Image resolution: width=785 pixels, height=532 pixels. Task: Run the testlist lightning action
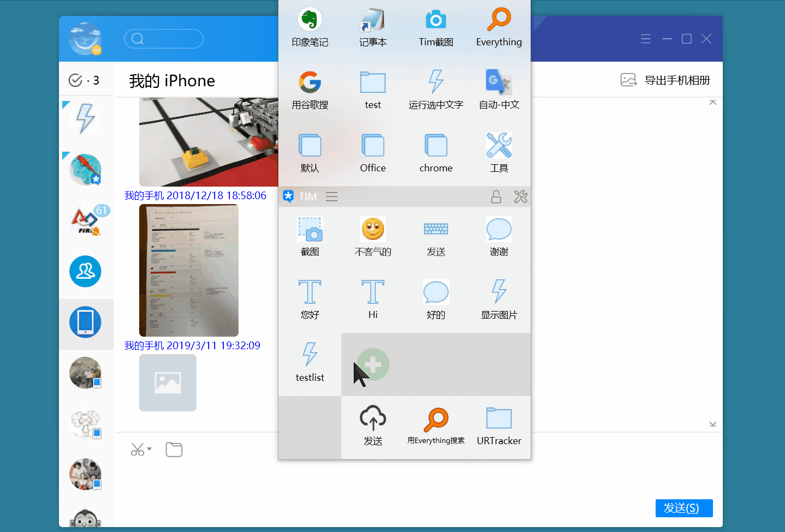(310, 355)
